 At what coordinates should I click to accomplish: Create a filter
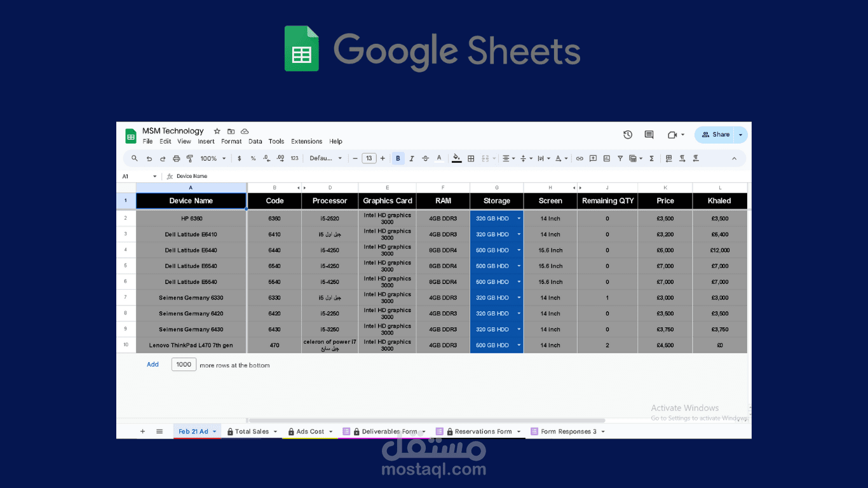620,159
